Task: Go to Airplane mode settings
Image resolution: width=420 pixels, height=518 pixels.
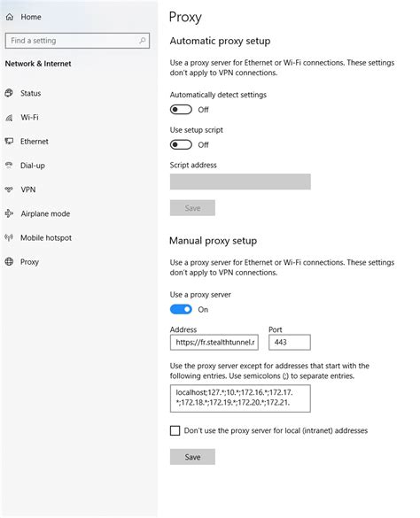Action: click(45, 213)
